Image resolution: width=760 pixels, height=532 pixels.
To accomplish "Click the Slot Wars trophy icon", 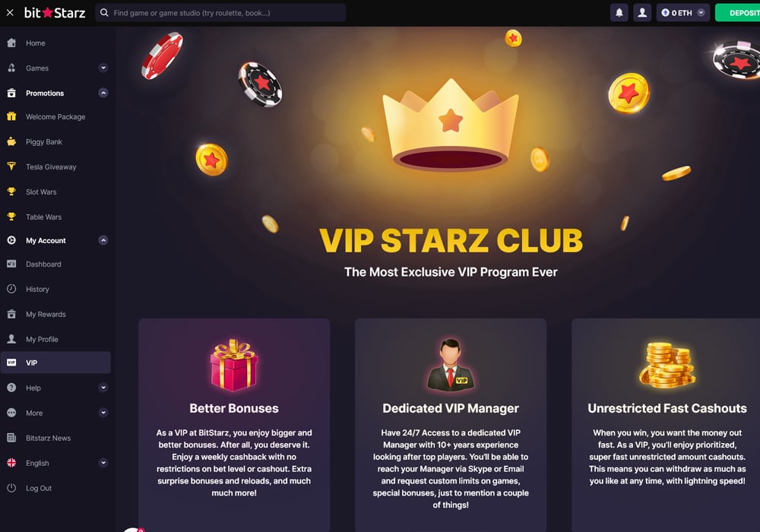I will coord(11,192).
